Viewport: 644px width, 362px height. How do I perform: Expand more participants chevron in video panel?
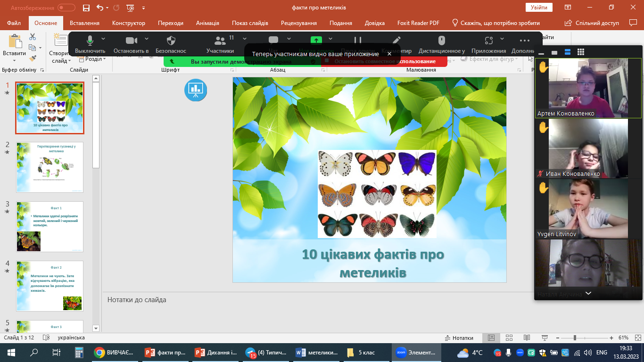[588, 293]
